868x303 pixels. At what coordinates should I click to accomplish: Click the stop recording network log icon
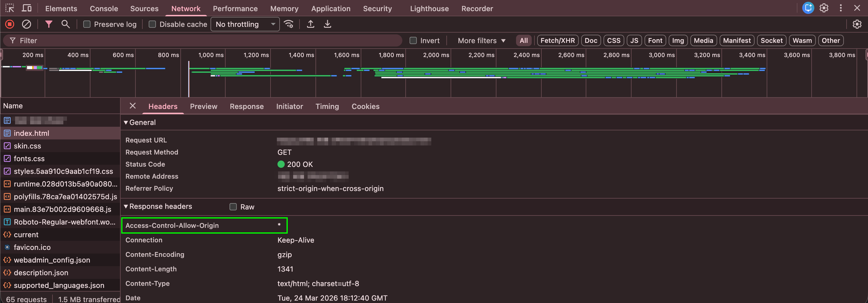(x=9, y=24)
